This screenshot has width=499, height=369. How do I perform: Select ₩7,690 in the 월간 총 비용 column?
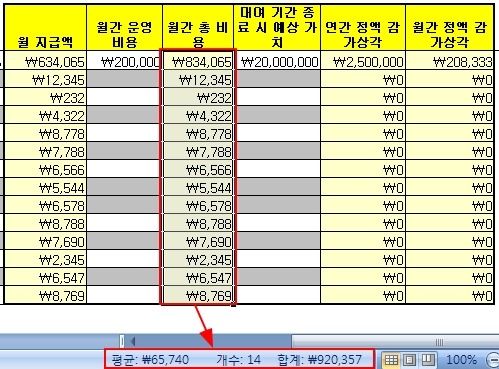(x=198, y=241)
